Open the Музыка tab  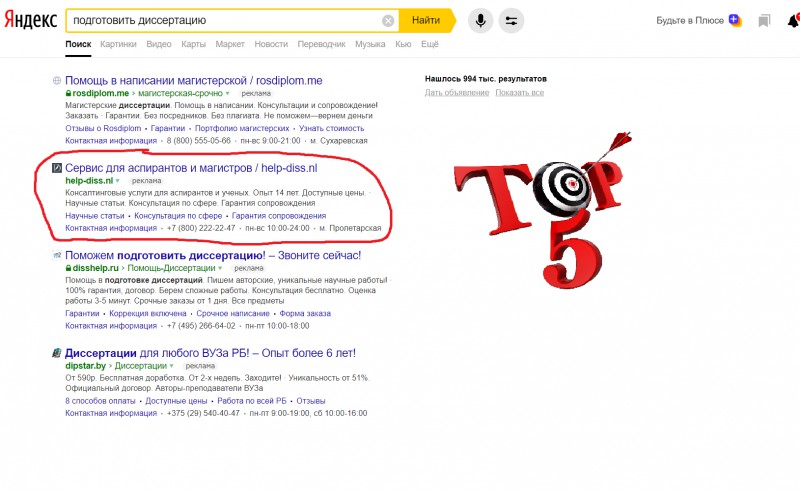[370, 44]
